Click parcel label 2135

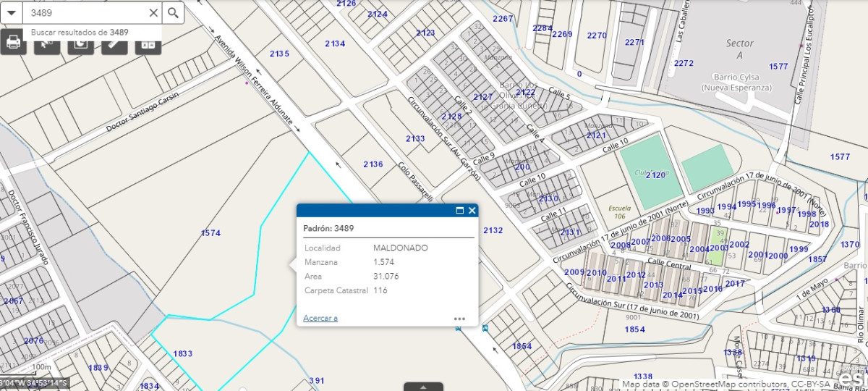coord(279,54)
